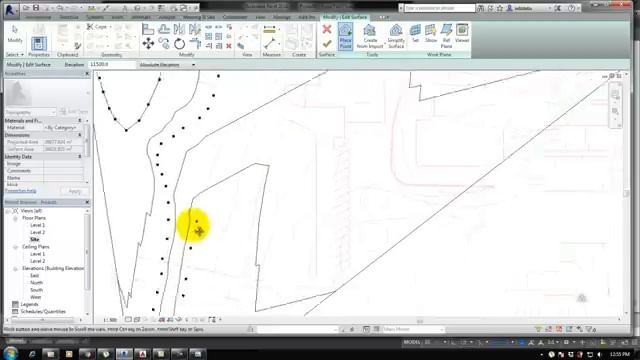The image size is (640, 360).
Task: Open the work plane Viewer
Action: 462,33
